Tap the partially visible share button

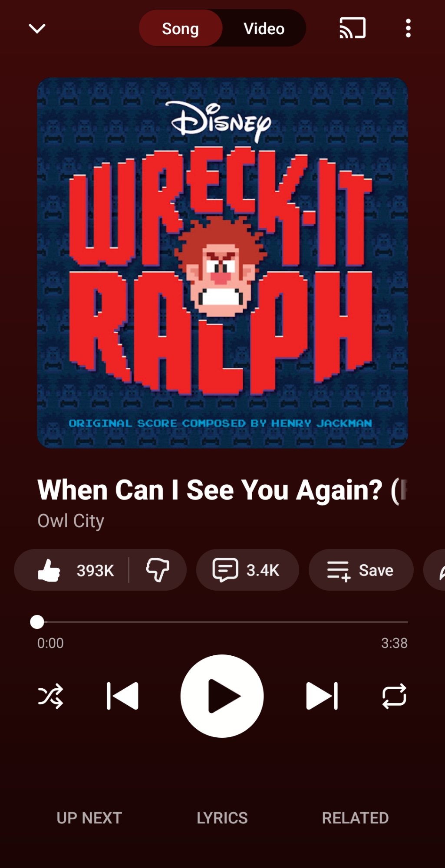tap(435, 570)
